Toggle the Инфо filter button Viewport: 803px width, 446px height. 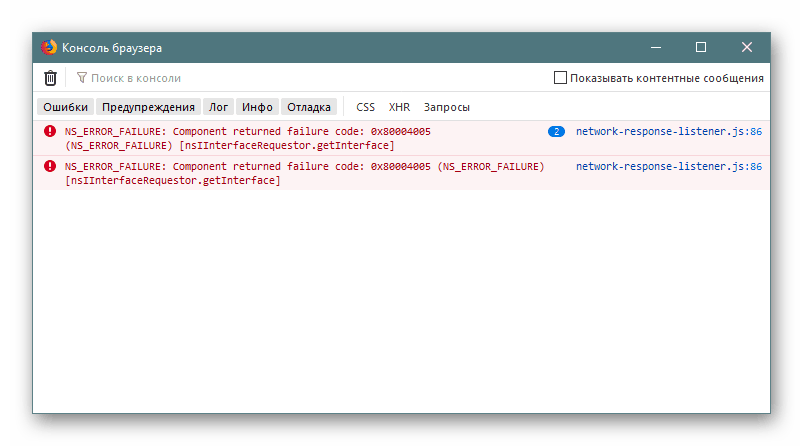[257, 107]
